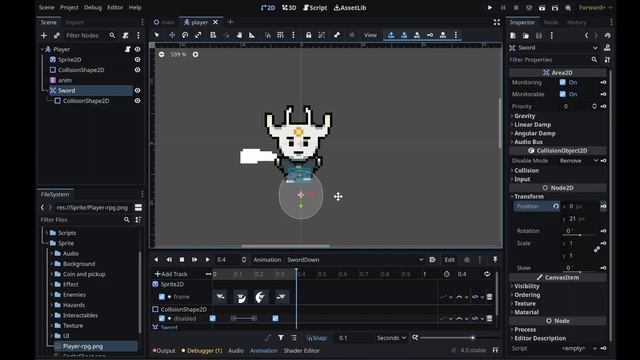Pin the animation player panel
This screenshot has height=360, width=640.
pos(495,260)
